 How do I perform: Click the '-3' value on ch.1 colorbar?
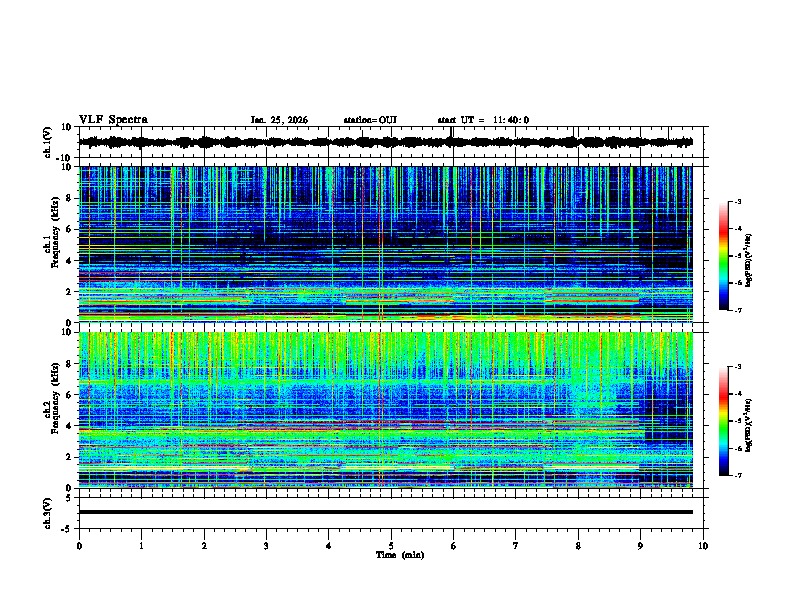[737, 201]
